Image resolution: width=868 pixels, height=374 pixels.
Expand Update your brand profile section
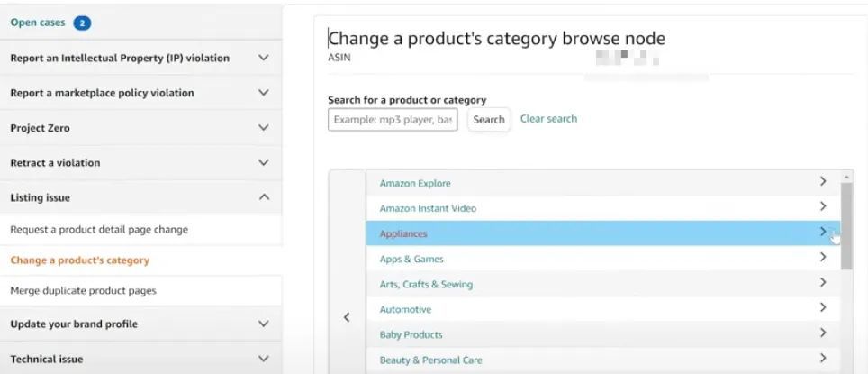tap(264, 324)
